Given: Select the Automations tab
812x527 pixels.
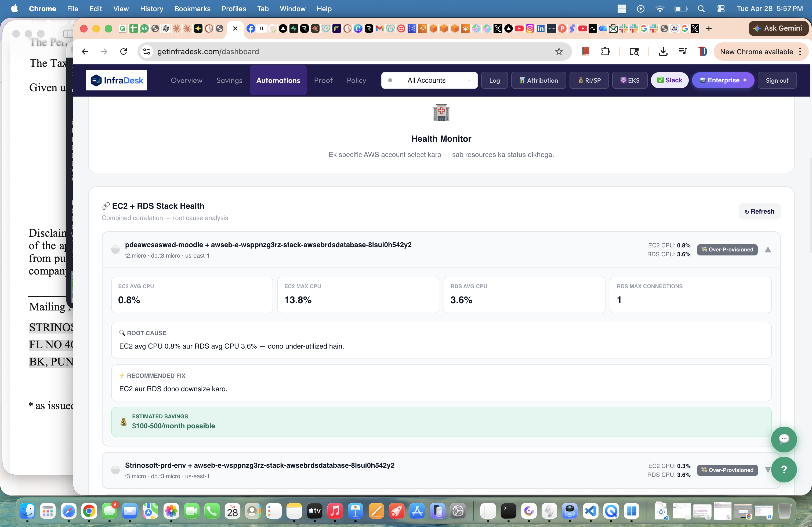Looking at the screenshot, I should [278, 80].
